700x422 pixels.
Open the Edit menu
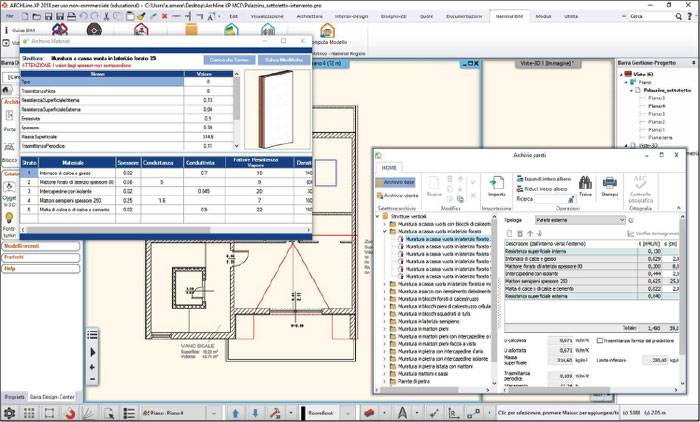[233, 16]
